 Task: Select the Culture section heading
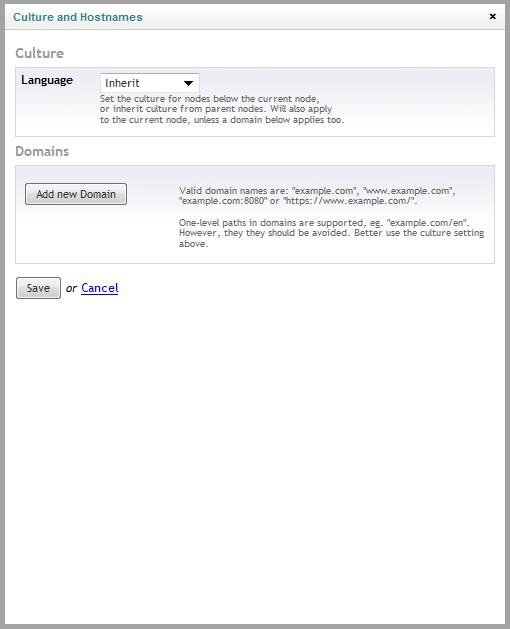pyautogui.click(x=39, y=53)
